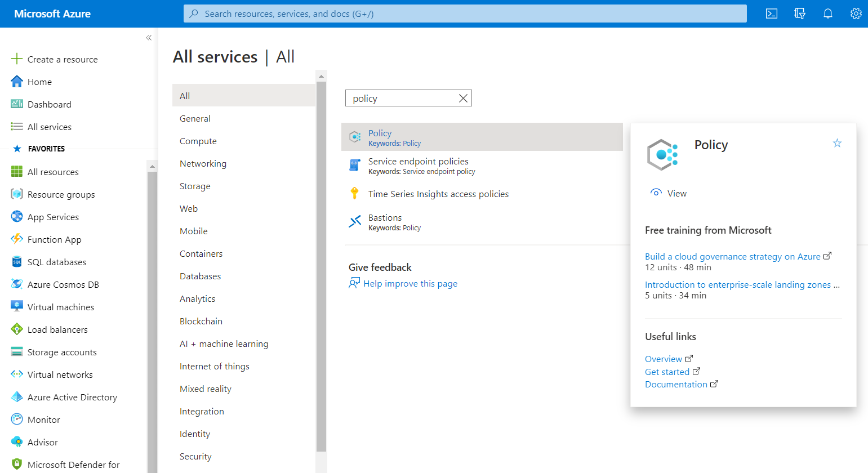The image size is (868, 473).
Task: Click the Service endpoint policies icon
Action: (355, 165)
